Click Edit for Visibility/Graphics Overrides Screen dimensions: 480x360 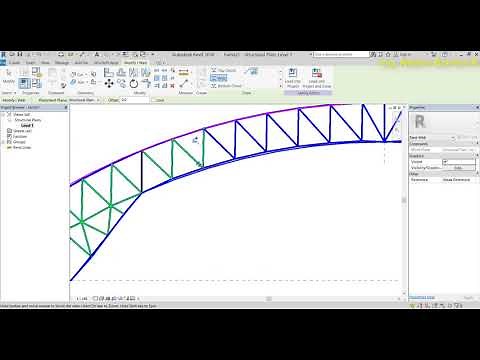[x=458, y=168]
